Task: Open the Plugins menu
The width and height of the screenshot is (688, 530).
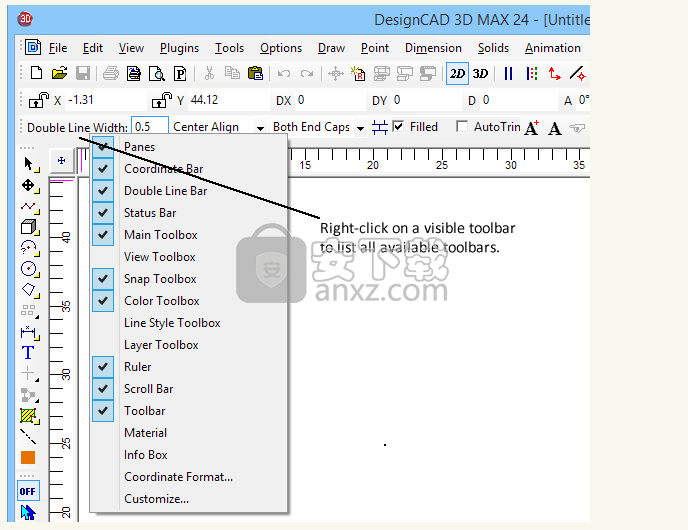Action: tap(179, 48)
